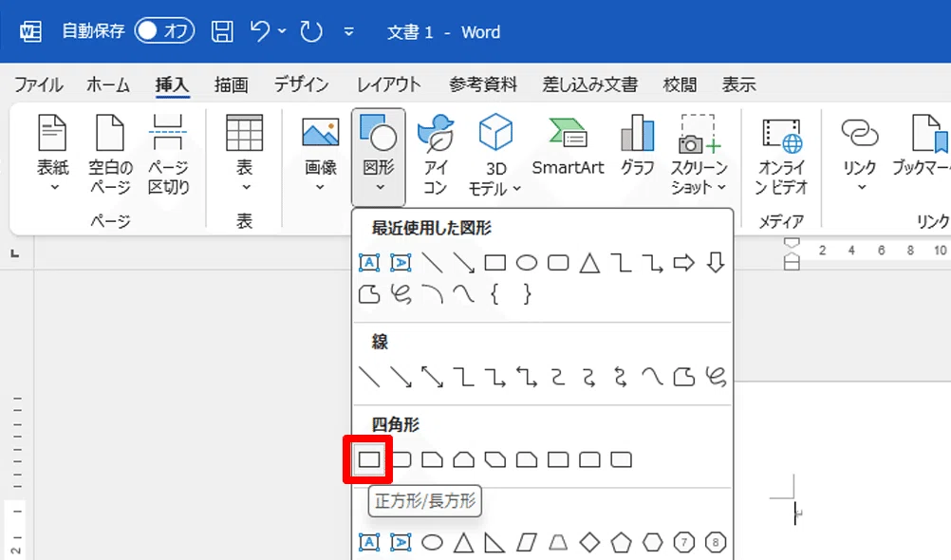
Task: Select the right brace shape
Action: (x=527, y=294)
